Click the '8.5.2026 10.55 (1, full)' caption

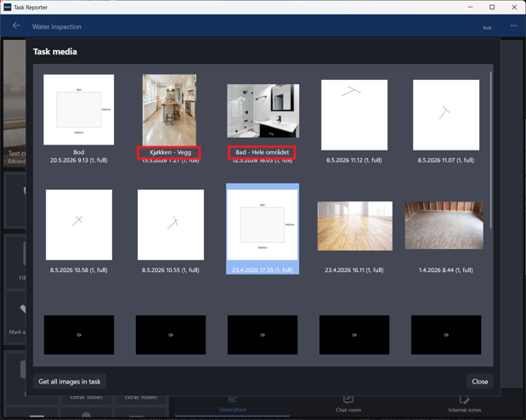(171, 270)
